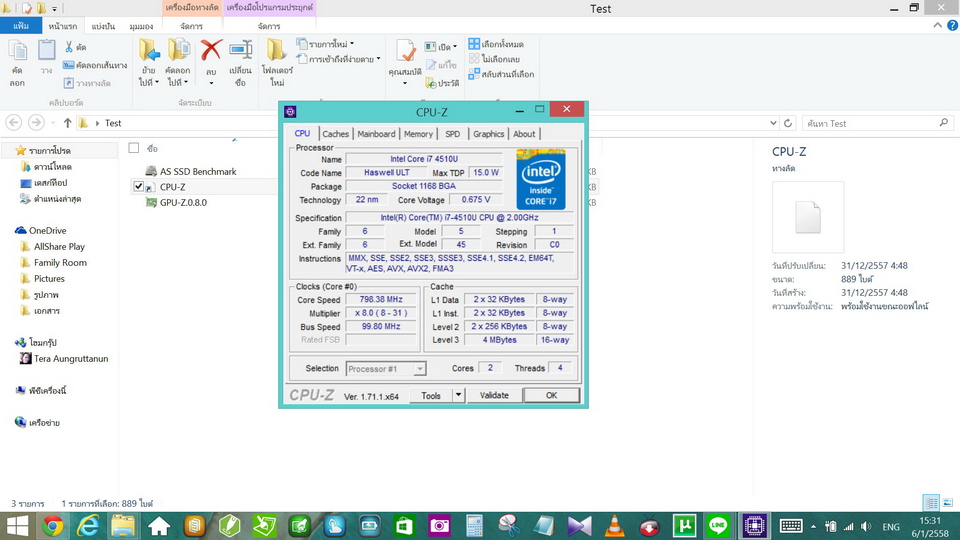Open the แบ่งปัน (Share) ribbon tab

(x=103, y=26)
